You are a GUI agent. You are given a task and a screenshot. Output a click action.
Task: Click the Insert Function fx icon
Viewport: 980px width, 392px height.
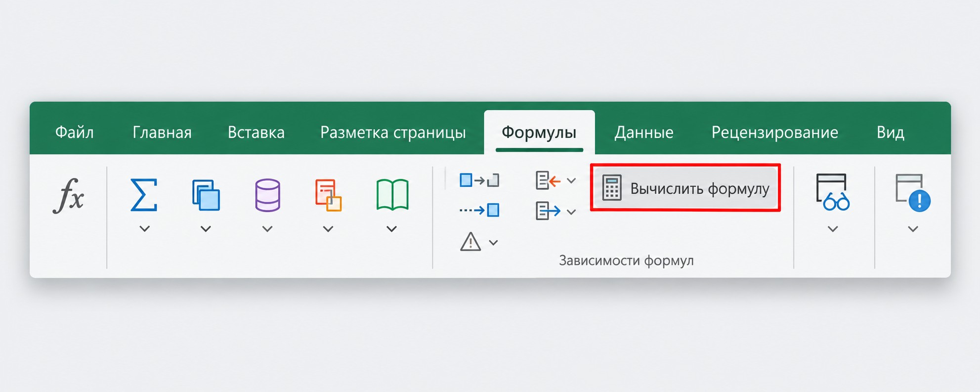[69, 195]
